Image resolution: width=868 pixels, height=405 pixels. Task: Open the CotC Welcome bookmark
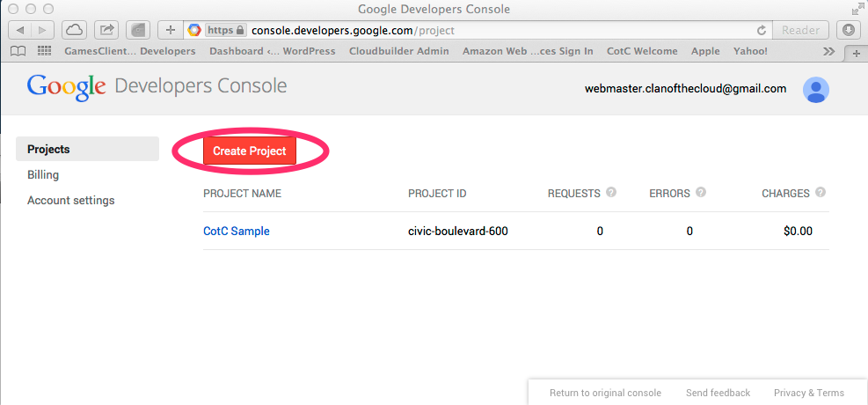(642, 51)
